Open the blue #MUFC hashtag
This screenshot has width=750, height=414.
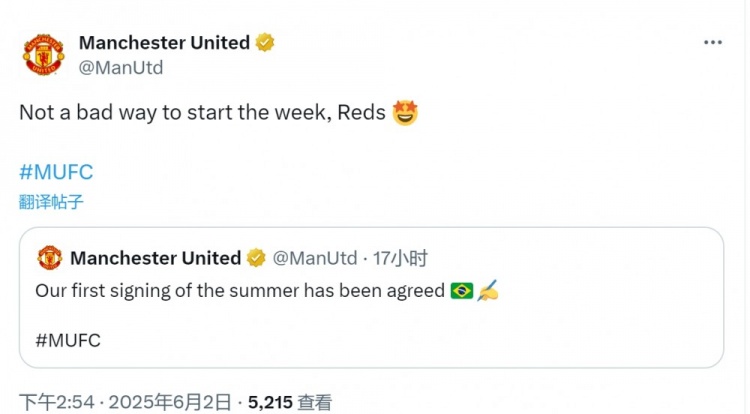tap(56, 171)
